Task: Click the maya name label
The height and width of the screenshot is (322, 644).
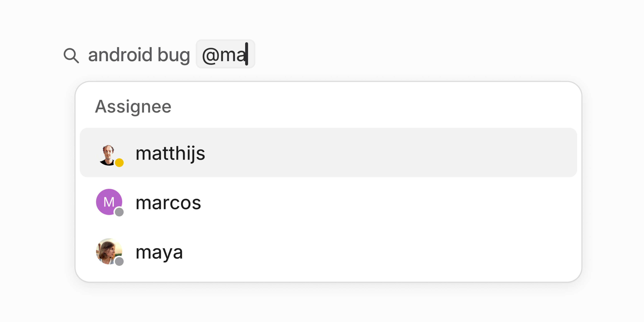Action: [x=159, y=252]
